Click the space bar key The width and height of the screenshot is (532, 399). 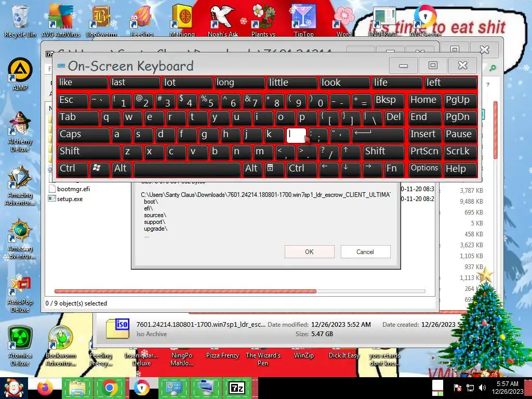tap(187, 169)
